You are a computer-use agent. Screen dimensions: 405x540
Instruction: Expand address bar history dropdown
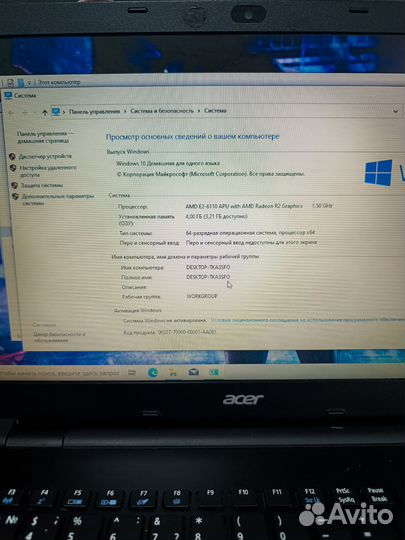[x=396, y=111]
